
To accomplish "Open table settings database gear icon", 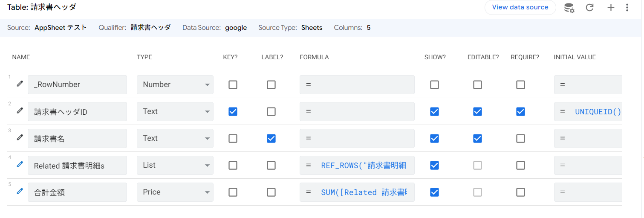I will (569, 8).
